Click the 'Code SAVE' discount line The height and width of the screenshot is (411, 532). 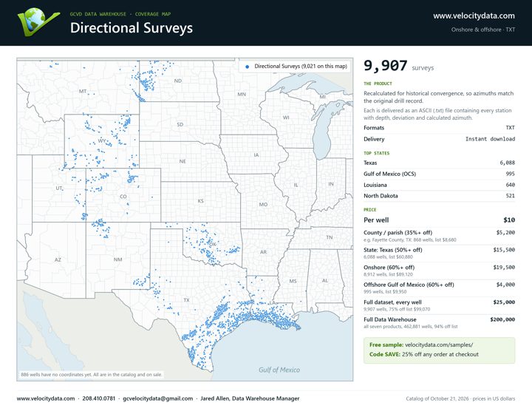pos(424,354)
